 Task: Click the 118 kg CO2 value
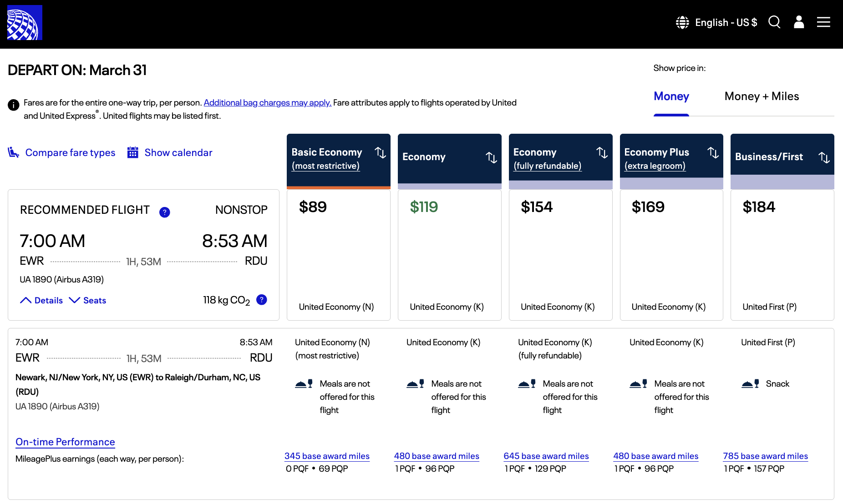(227, 300)
